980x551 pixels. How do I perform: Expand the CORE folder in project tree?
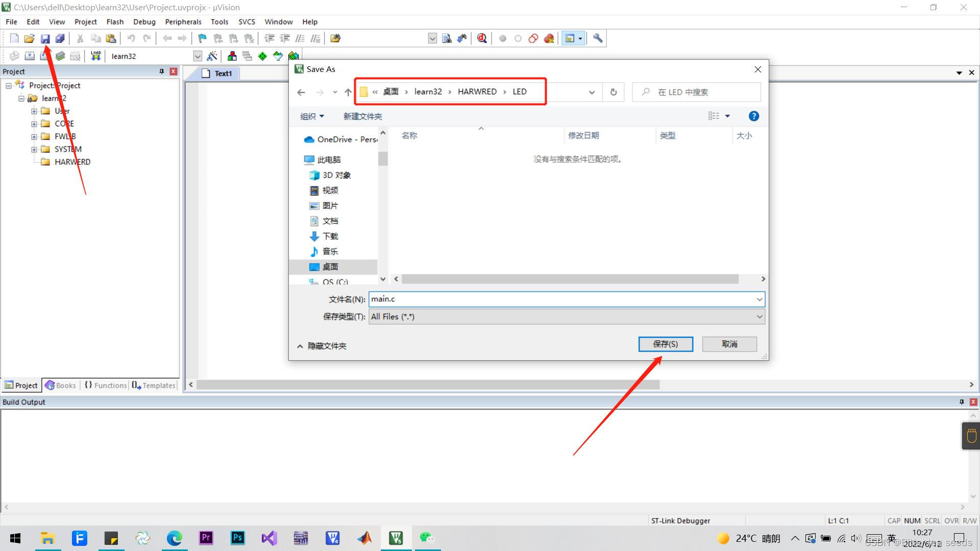click(34, 123)
